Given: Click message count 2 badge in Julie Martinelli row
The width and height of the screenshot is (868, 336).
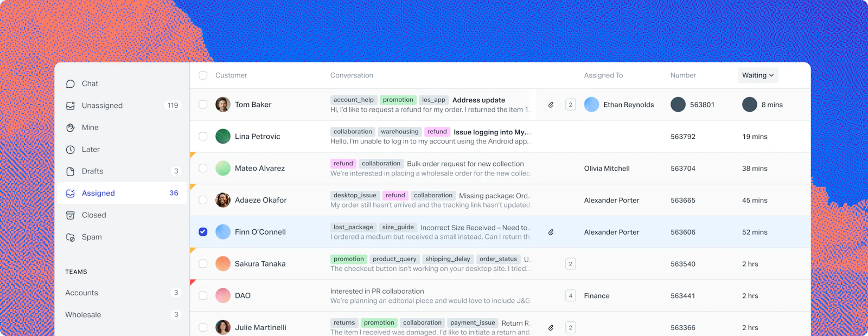Looking at the screenshot, I should pyautogui.click(x=570, y=327).
